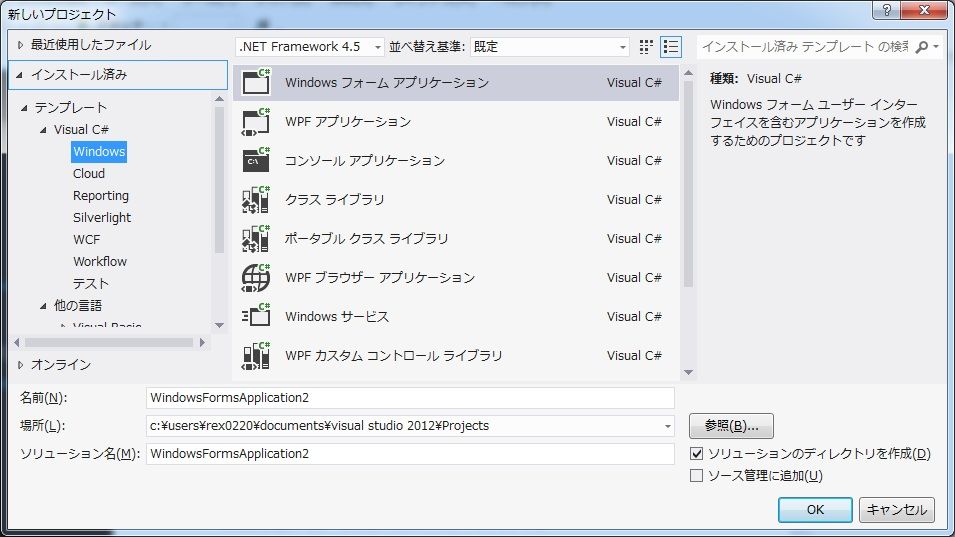This screenshot has width=955, height=537.
Task: Click the tree panel vertical scrollbar
Action: [219, 180]
